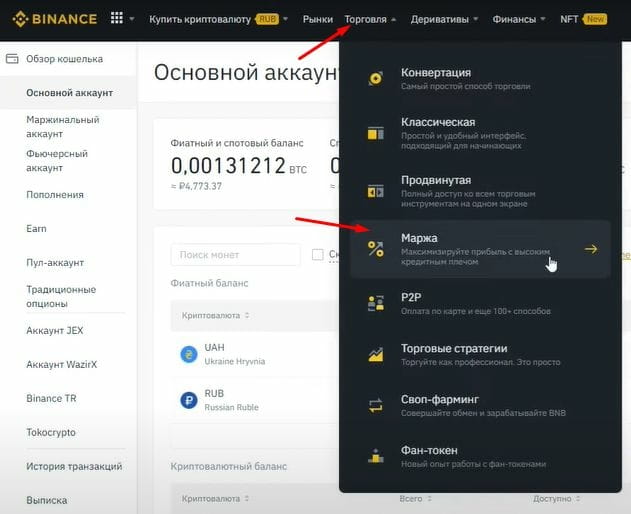Choose Продвинутая trading interface
The width and height of the screenshot is (631, 514).
(480, 191)
